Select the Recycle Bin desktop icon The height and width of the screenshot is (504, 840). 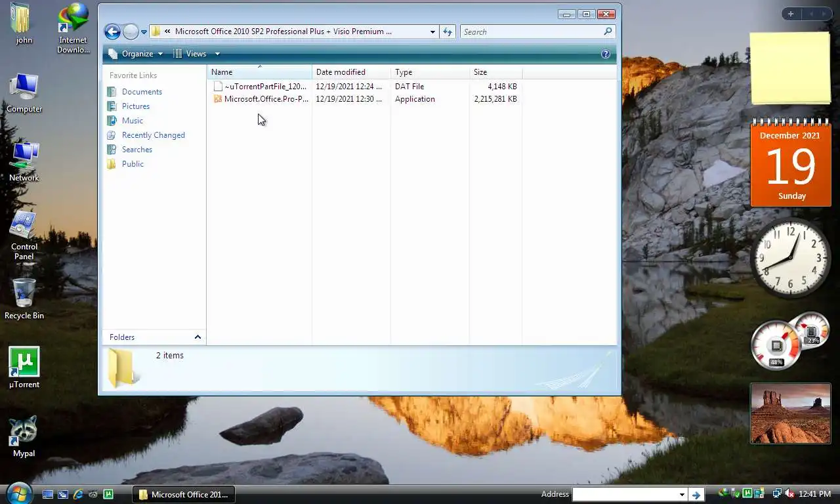24,300
